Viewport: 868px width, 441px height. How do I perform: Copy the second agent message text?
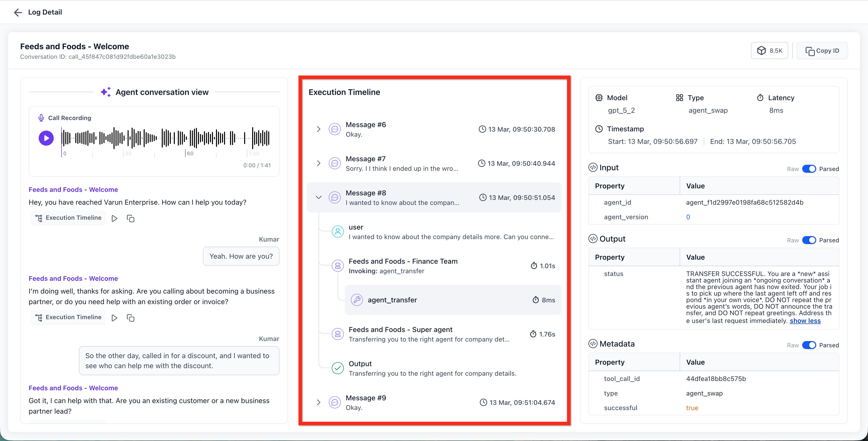[130, 318]
